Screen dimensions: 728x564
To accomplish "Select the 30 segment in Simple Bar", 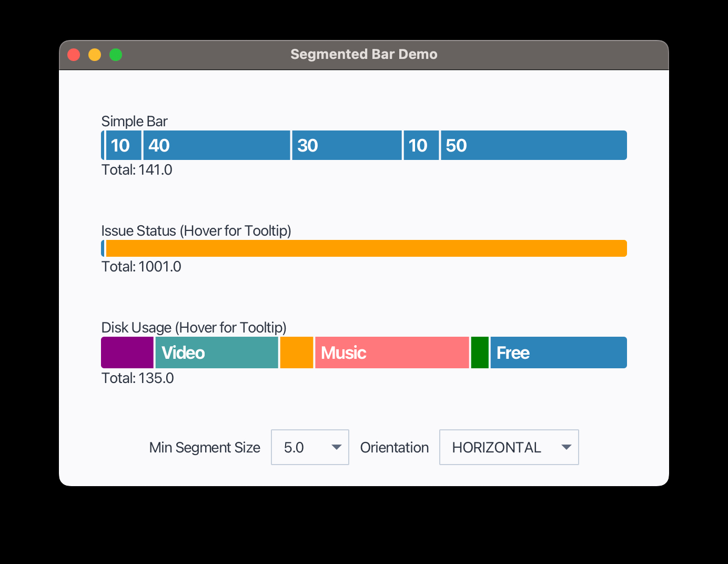I will 347,145.
